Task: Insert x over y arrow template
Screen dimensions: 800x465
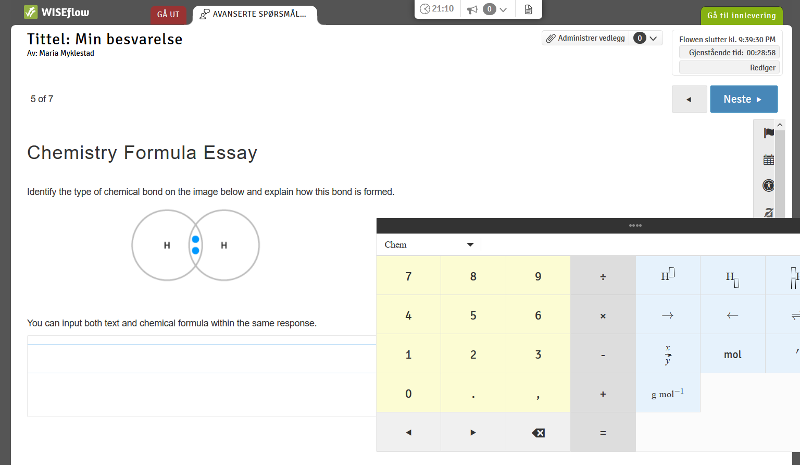Action: click(668, 355)
